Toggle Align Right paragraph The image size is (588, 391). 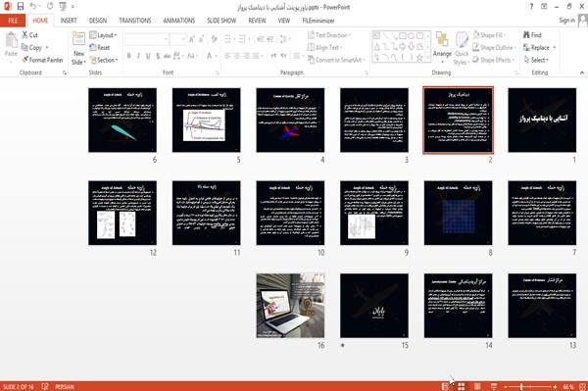[246, 56]
